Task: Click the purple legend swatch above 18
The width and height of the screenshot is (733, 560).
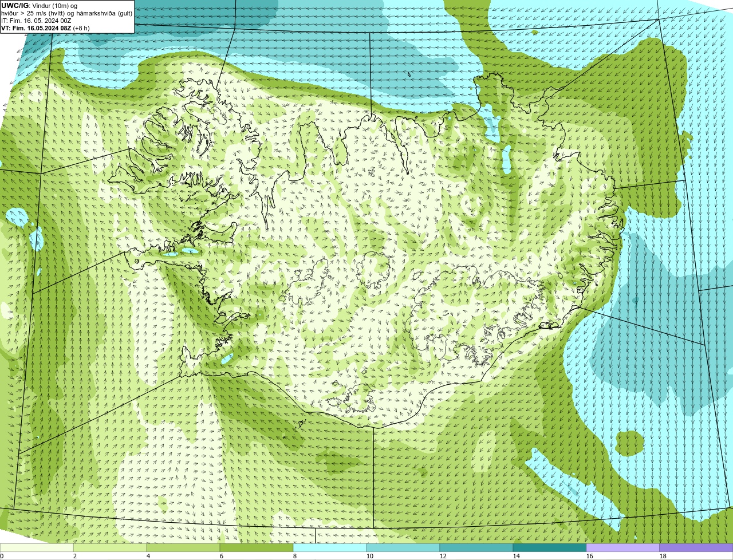Action: point(696,547)
